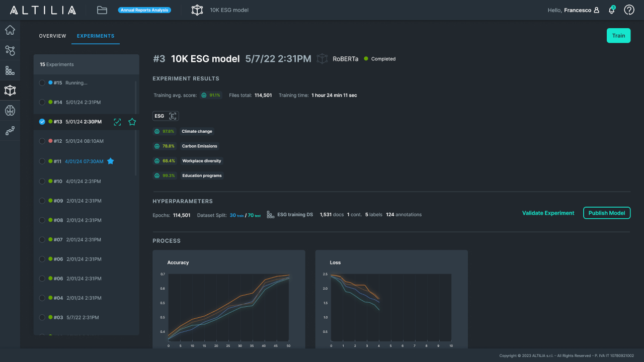The image size is (644, 362).
Task: Switch to the Overview tab
Action: [x=52, y=36]
